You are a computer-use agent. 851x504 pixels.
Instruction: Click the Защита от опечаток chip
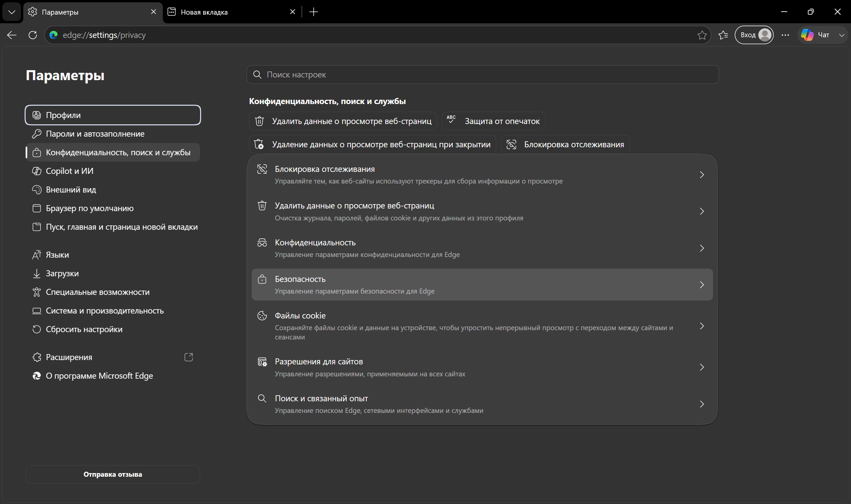point(493,121)
